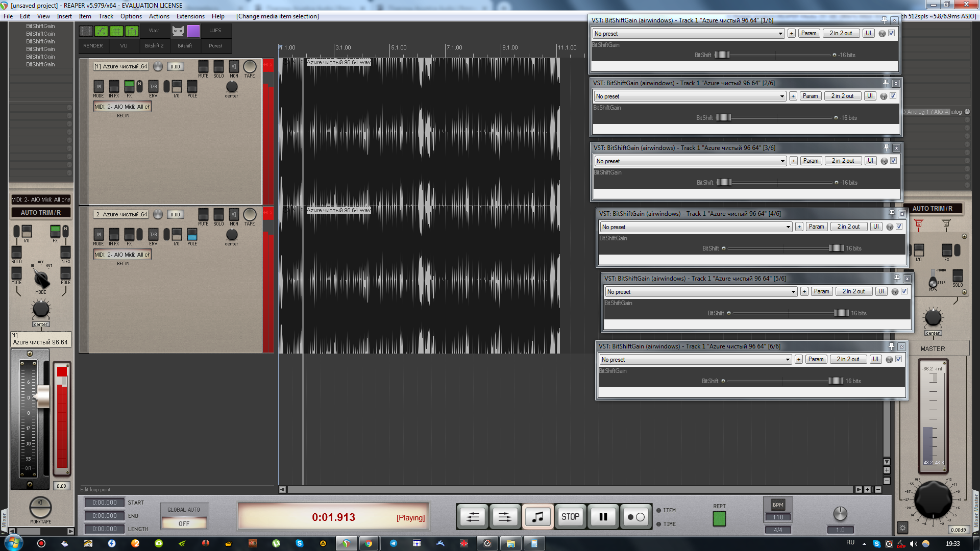Click go to end transport button

(x=505, y=517)
